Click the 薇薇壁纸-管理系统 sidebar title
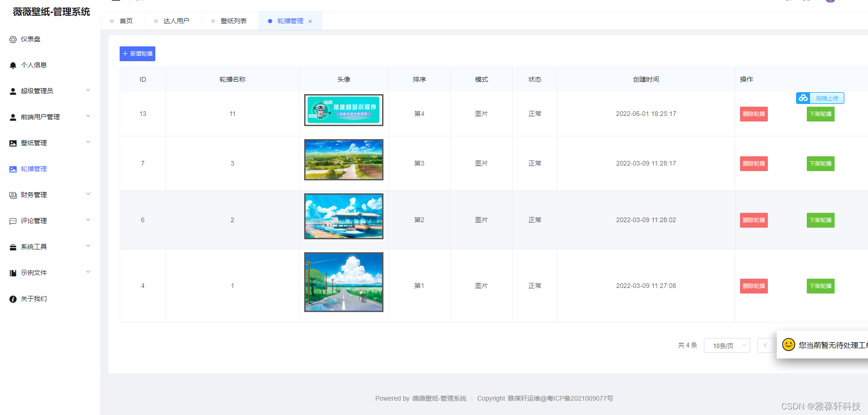This screenshot has width=868, height=415. (x=51, y=12)
